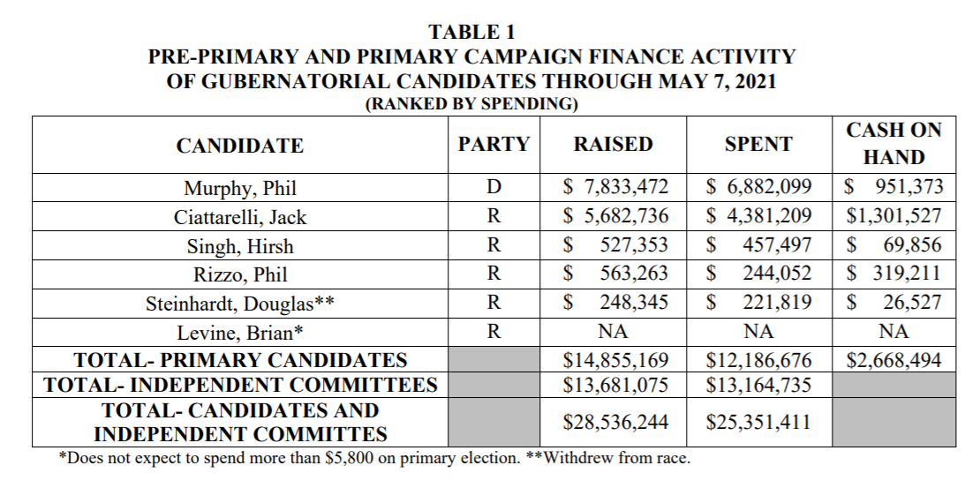Click the PARTY column header
The image size is (980, 488).
[494, 144]
